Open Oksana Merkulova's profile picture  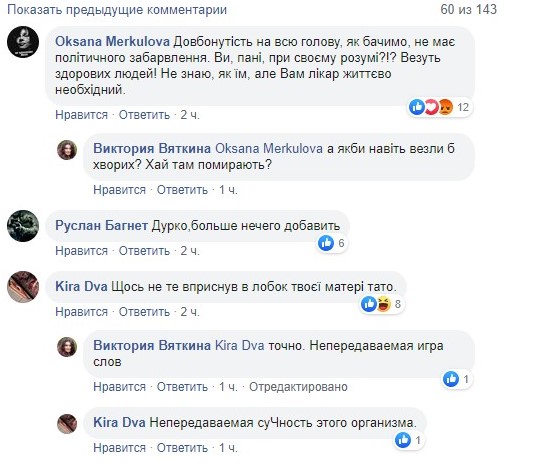(23, 42)
